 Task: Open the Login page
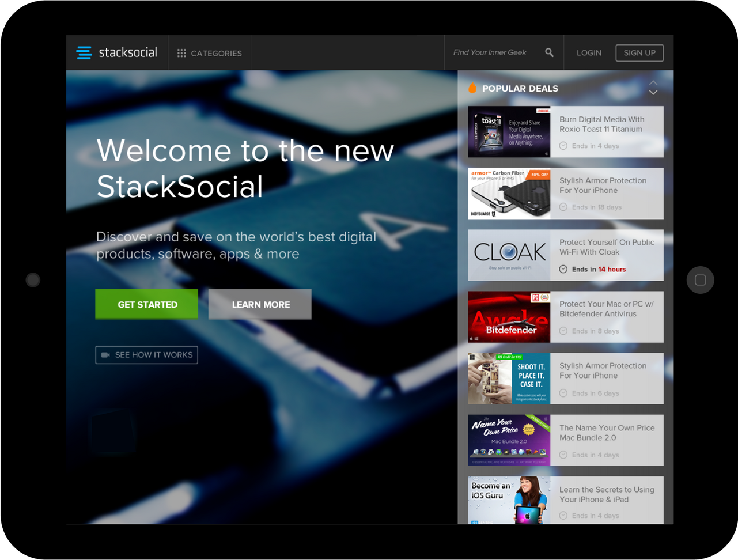click(x=589, y=52)
